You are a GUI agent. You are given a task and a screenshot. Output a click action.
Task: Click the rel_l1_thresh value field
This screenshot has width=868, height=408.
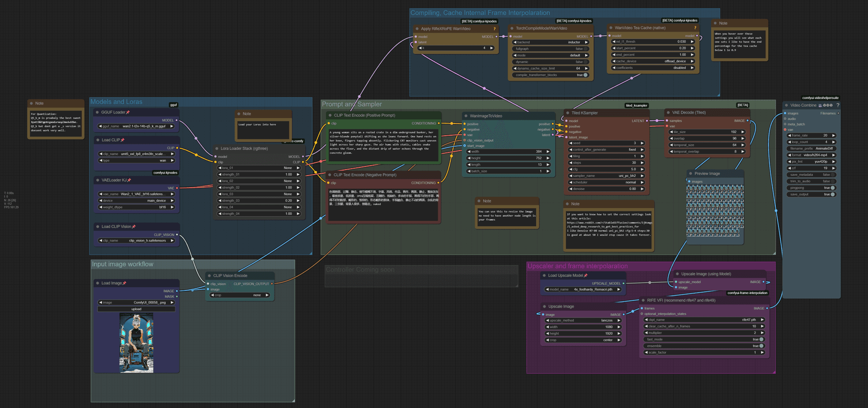point(653,42)
